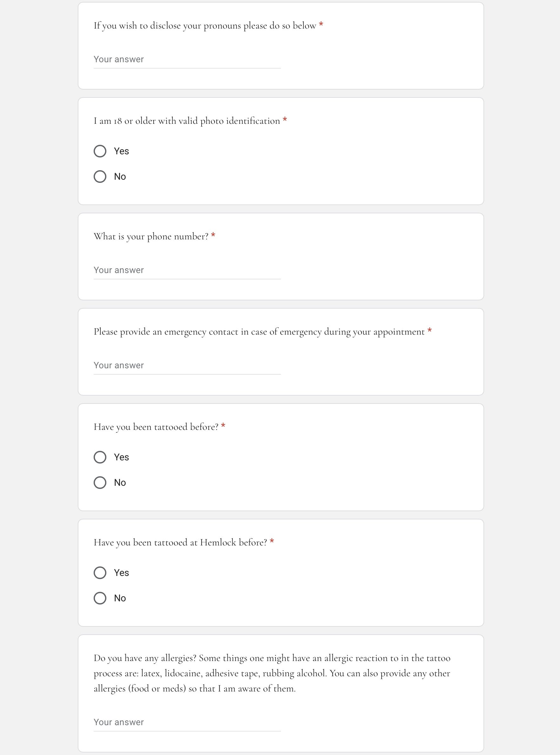Select No for 18 or older question

(x=100, y=177)
